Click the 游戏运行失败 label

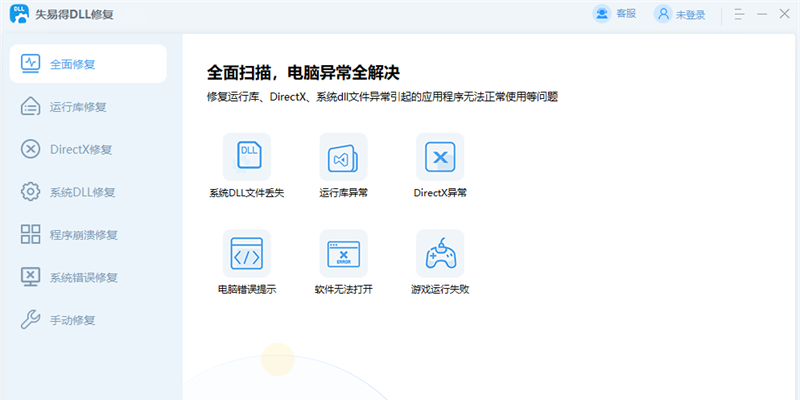440,290
